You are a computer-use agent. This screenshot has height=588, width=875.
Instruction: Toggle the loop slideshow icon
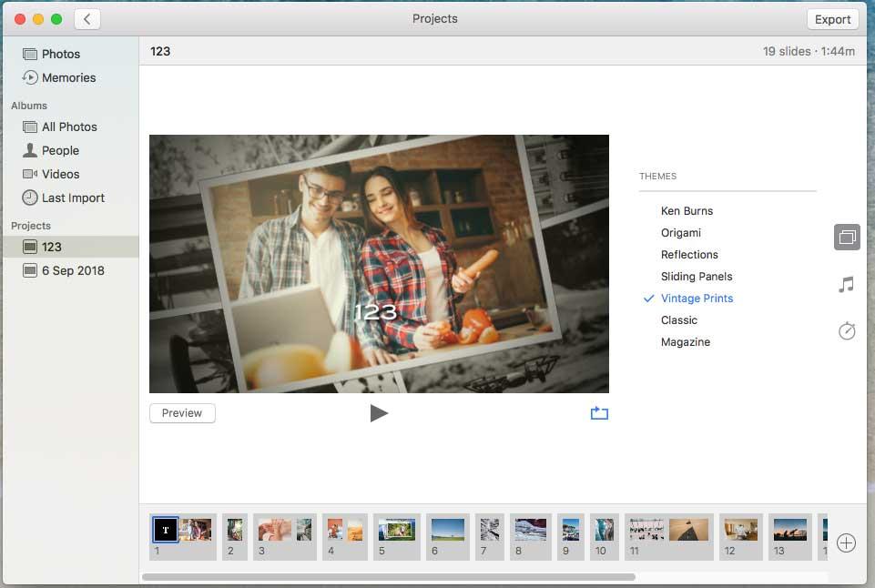(x=599, y=413)
